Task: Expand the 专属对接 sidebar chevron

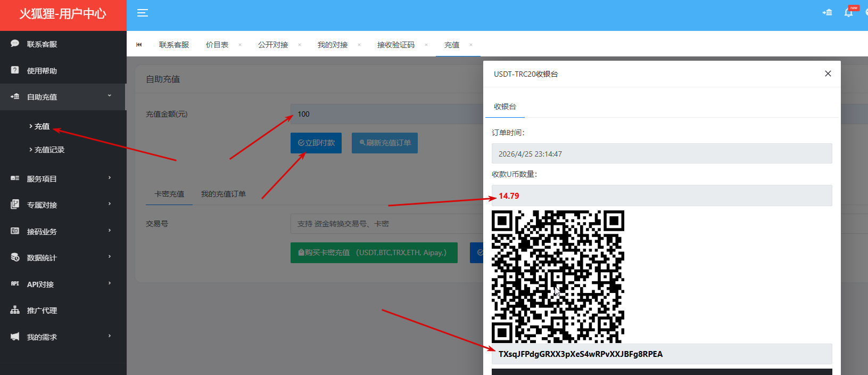Action: click(x=110, y=204)
